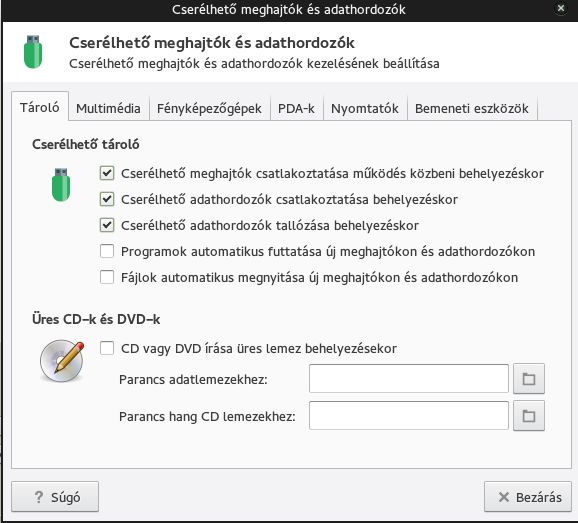Click the USB icon beside Cserélhető tároló

61,185
